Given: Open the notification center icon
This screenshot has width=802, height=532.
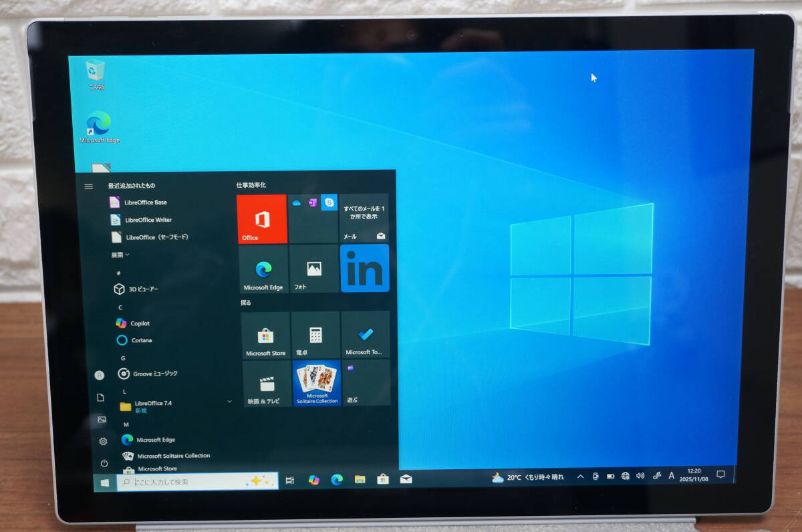Looking at the screenshot, I should click(x=720, y=475).
